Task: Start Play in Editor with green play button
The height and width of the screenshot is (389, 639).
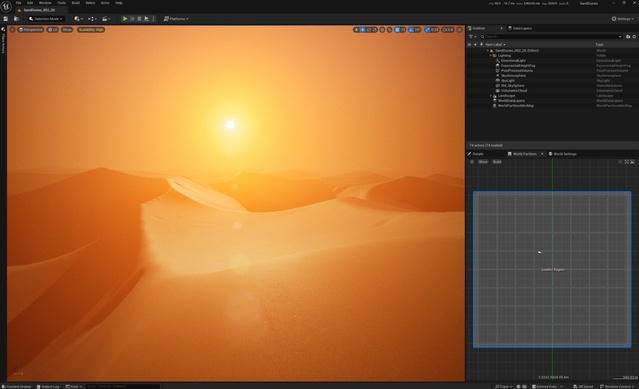Action: point(125,19)
